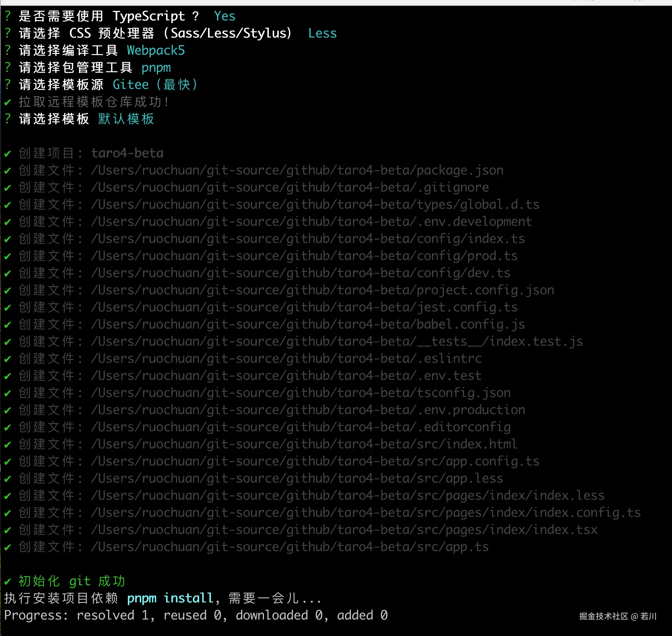The image size is (672, 636).
Task: Click the Less preprocessor answer
Action: point(322,33)
